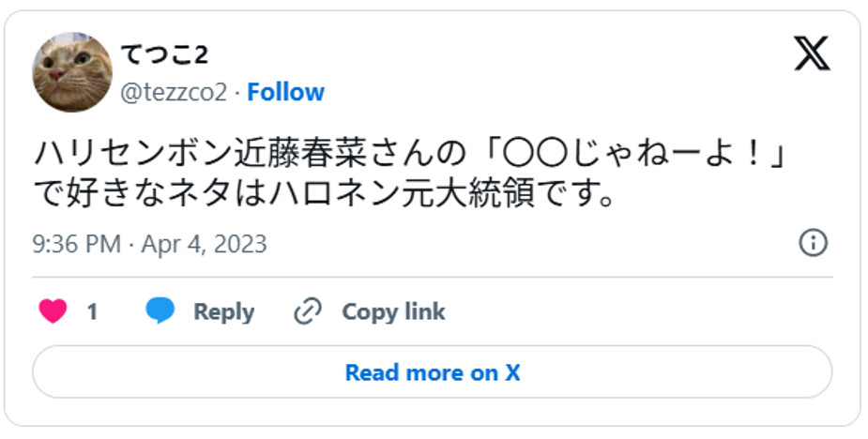Open the cat profile picture

point(72,71)
